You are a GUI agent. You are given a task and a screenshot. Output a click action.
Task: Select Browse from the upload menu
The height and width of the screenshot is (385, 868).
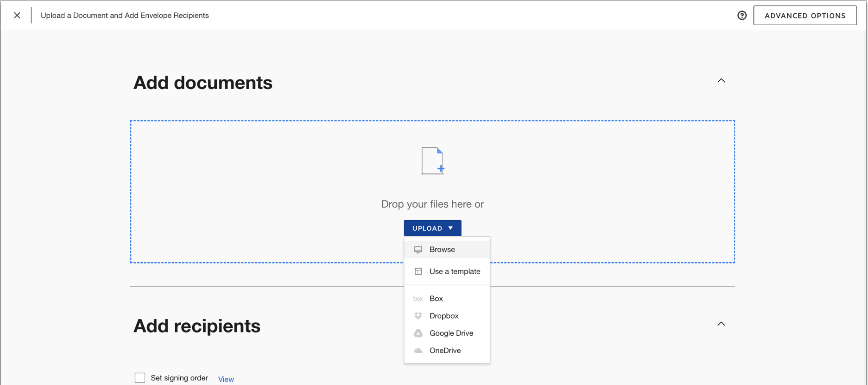[442, 250]
